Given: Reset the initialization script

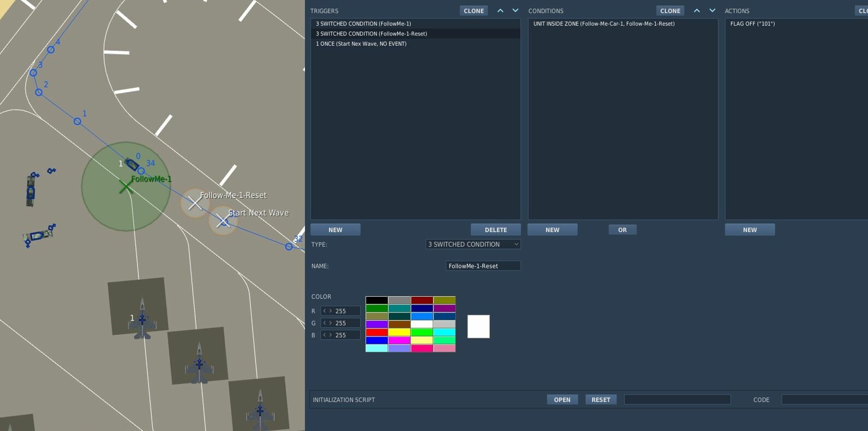Looking at the screenshot, I should point(601,400).
